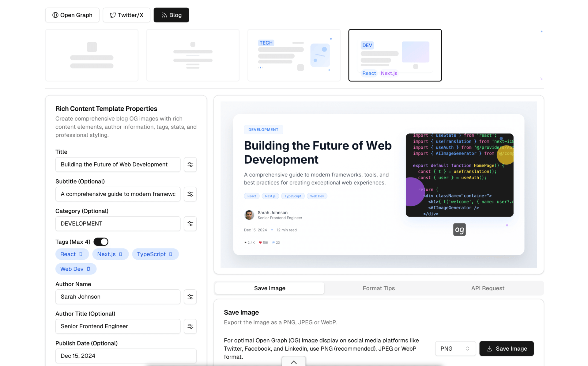Click the og logo badge in preview

click(x=459, y=230)
